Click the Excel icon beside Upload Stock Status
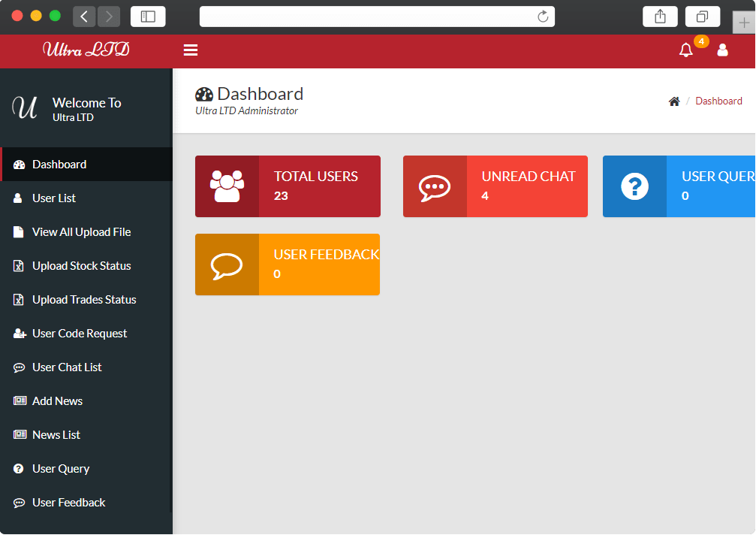Image resolution: width=756 pixels, height=535 pixels. [18, 266]
